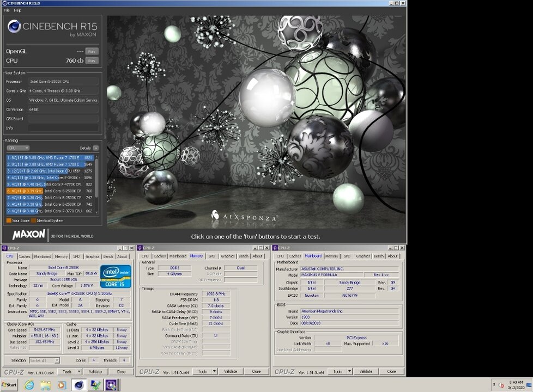Select ranking row 1 AMD Ryzen 7 scoring 1821
This screenshot has height=392, width=533.
pos(50,157)
